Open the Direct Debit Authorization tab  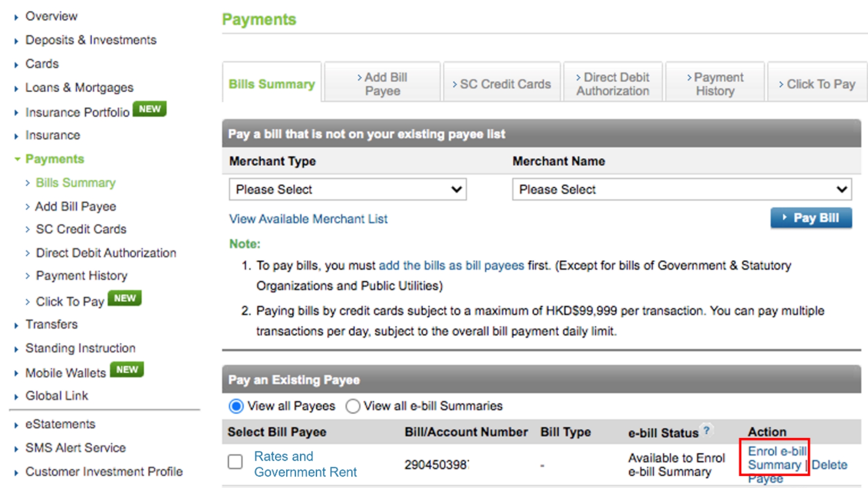(x=613, y=84)
